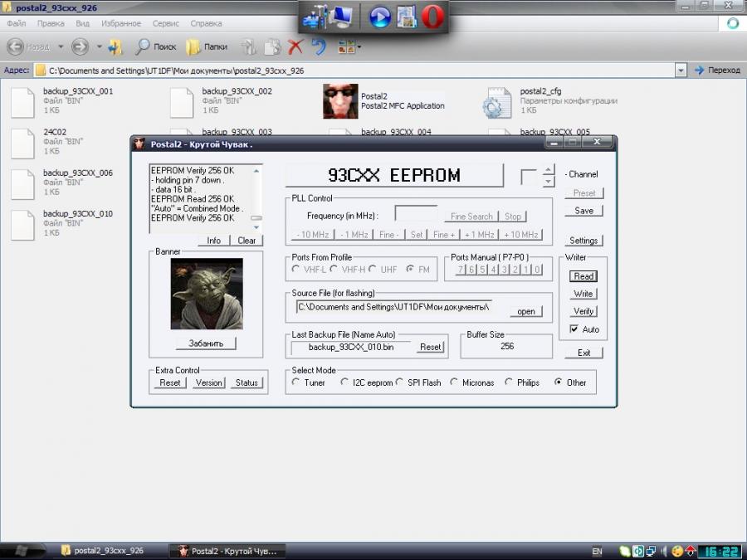Click the red arrow tray icon
This screenshot has height=560, width=747.
pos(691,552)
